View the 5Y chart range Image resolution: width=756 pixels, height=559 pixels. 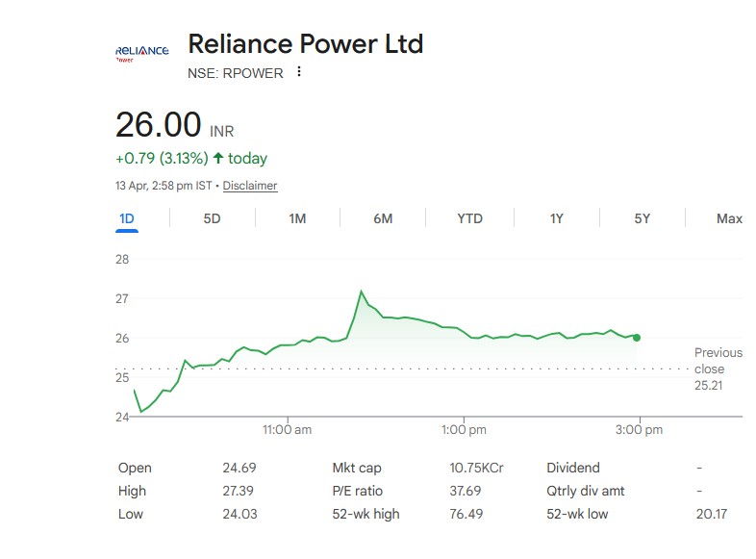pyautogui.click(x=642, y=218)
